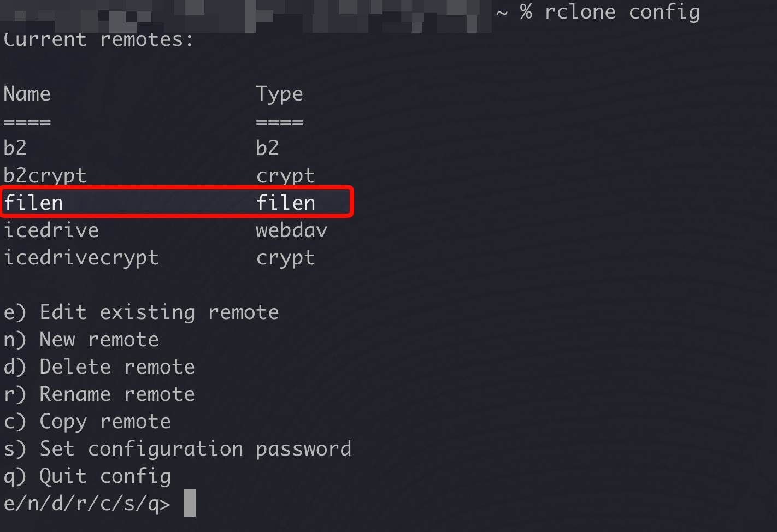The height and width of the screenshot is (532, 777).
Task: Click the crypt type beside icedrivecrypt
Action: [285, 258]
